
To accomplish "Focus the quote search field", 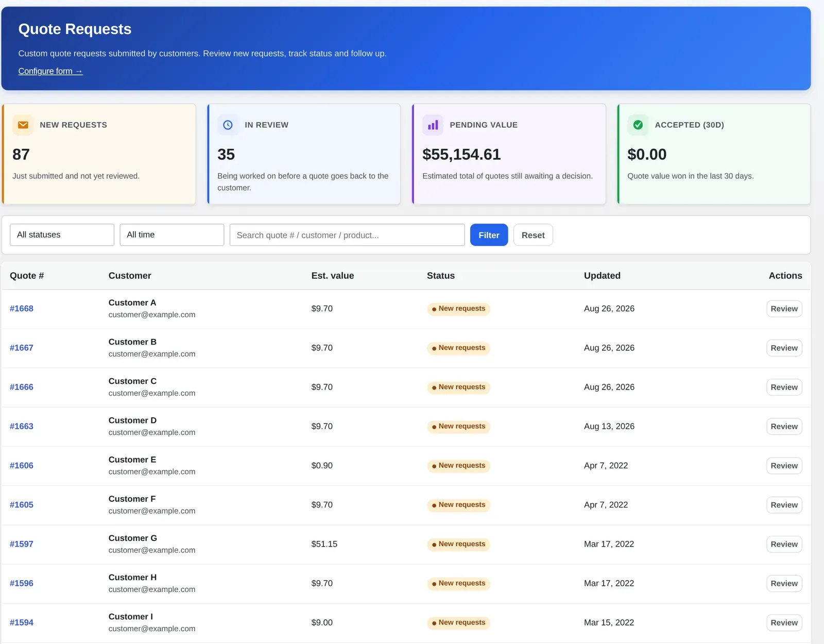I will click(347, 235).
